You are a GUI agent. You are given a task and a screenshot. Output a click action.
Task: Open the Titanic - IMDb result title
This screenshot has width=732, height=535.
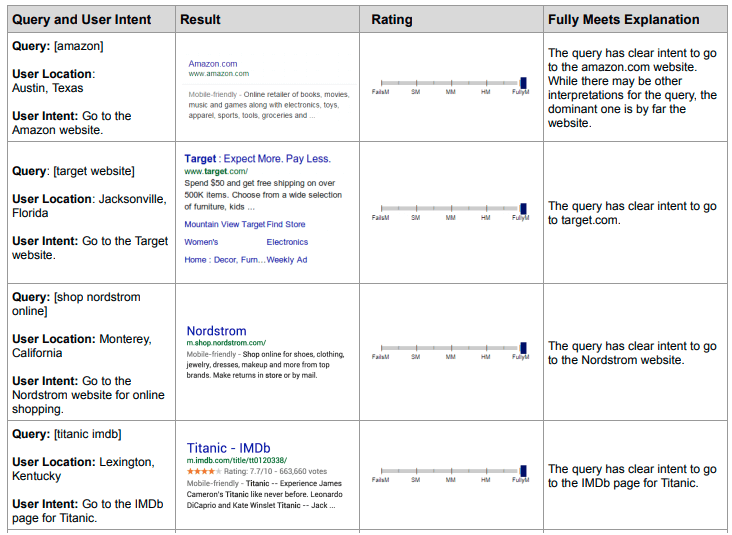[x=228, y=448]
